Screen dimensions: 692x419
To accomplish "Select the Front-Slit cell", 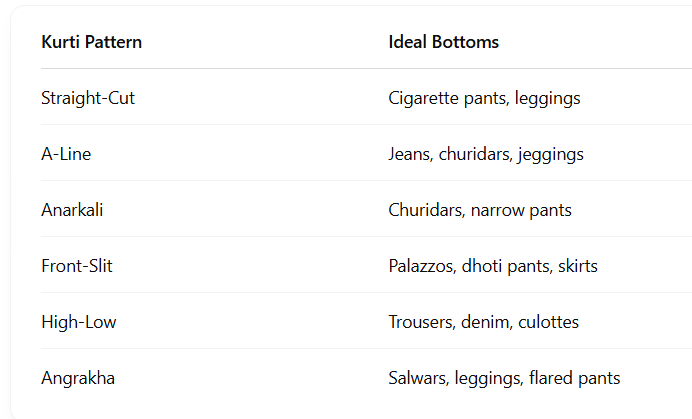I will [77, 266].
